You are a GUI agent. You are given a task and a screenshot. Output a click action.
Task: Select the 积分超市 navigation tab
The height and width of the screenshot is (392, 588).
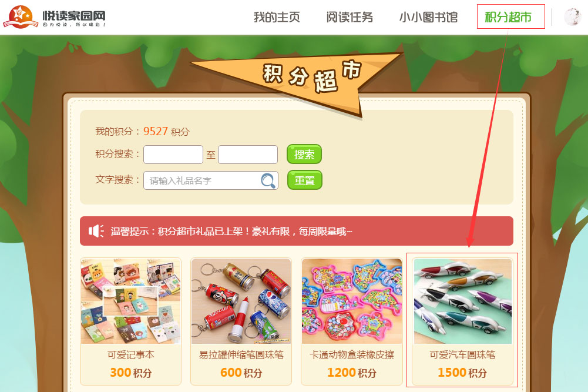(x=508, y=17)
